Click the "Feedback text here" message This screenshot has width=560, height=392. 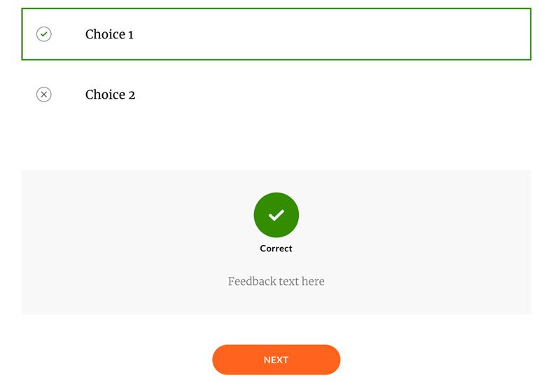coord(276,281)
